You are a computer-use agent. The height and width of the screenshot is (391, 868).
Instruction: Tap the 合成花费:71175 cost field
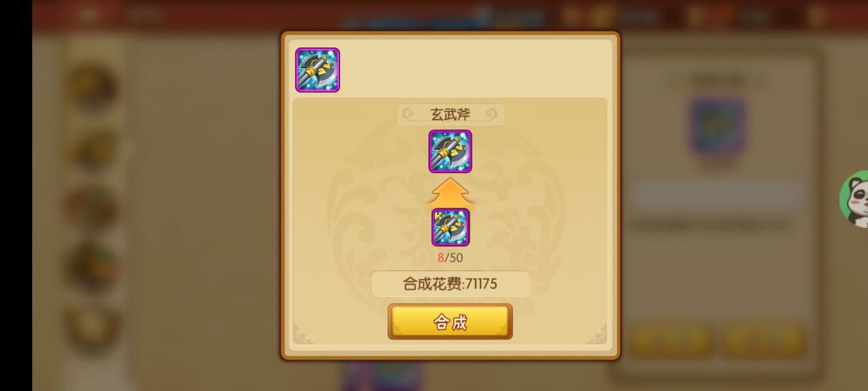tap(450, 284)
